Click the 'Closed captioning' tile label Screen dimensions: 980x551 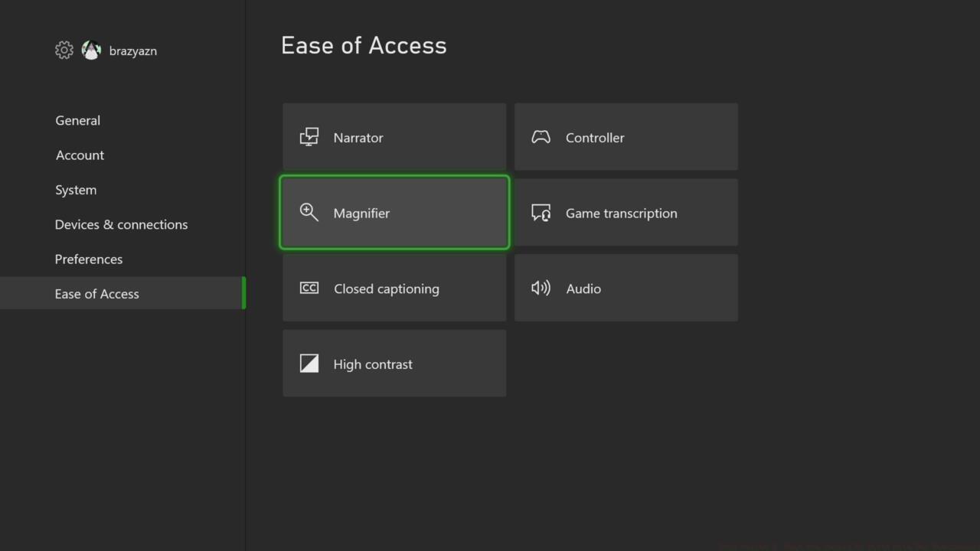pos(387,289)
